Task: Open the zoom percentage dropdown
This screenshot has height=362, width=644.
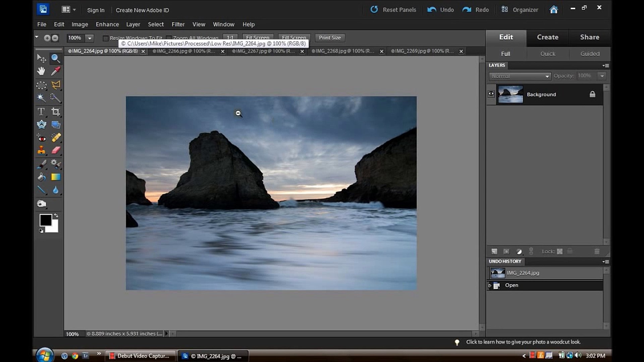Action: [90, 38]
